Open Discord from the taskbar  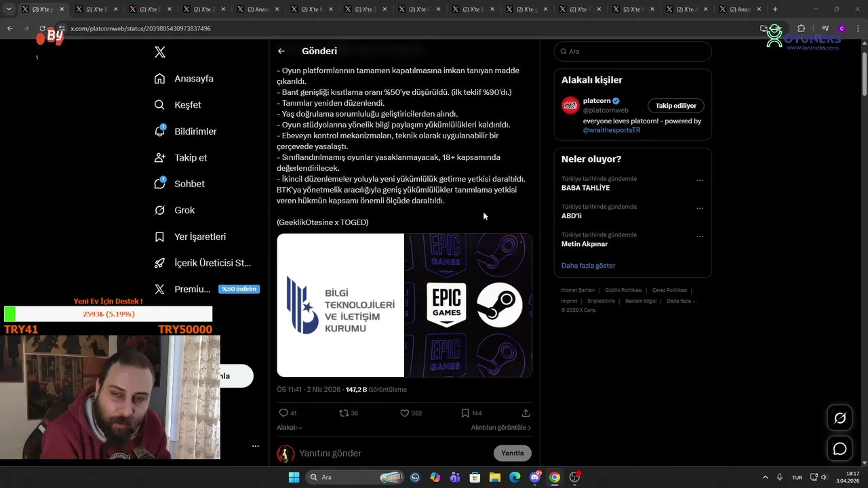534,477
